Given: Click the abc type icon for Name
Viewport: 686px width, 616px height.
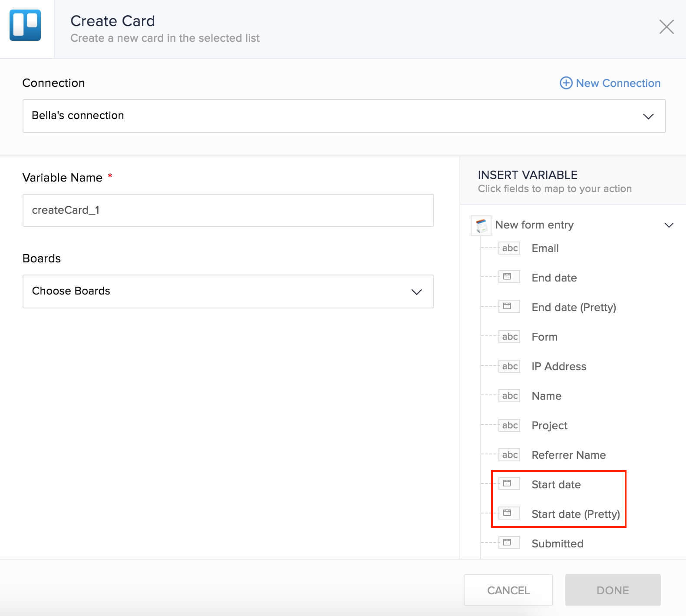Looking at the screenshot, I should [x=510, y=396].
